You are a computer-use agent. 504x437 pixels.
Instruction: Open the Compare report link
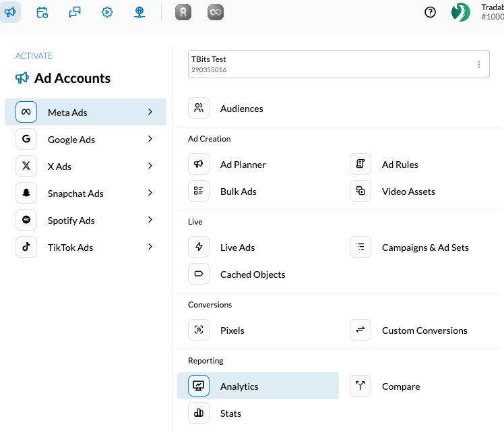coord(400,386)
